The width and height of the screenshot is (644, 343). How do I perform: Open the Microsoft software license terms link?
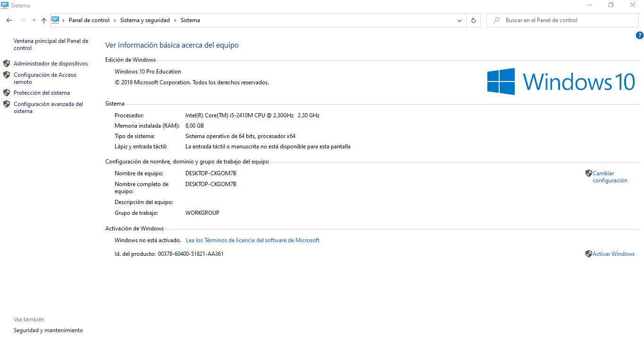(x=252, y=240)
